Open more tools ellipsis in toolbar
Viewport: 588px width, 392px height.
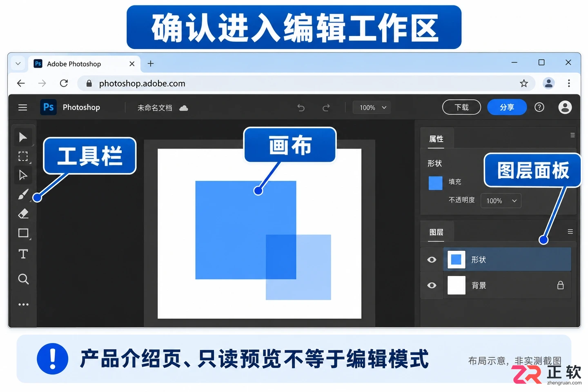pos(23,304)
